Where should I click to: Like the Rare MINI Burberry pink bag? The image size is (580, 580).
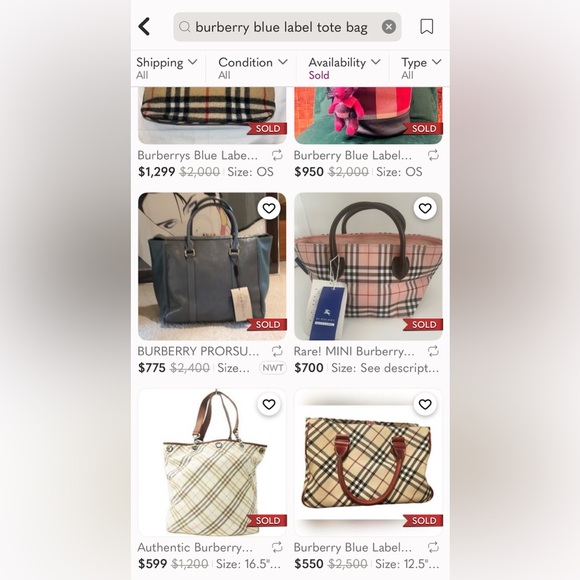[x=425, y=209]
